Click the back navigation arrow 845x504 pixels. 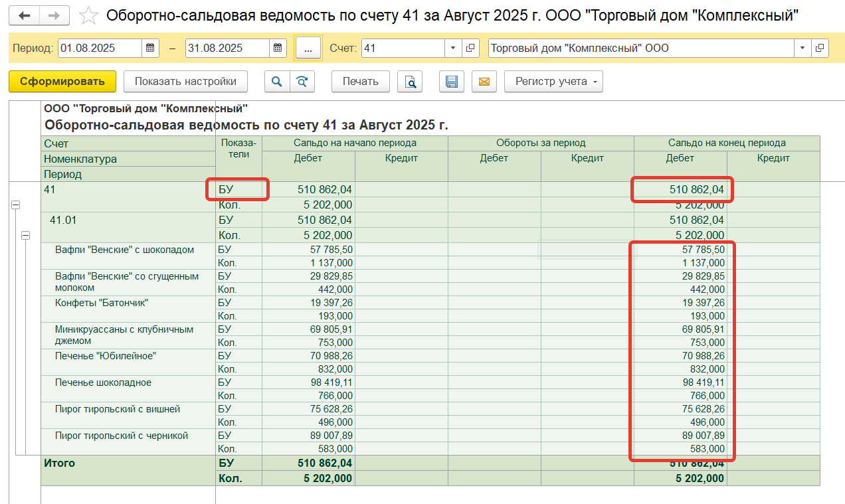(x=25, y=15)
